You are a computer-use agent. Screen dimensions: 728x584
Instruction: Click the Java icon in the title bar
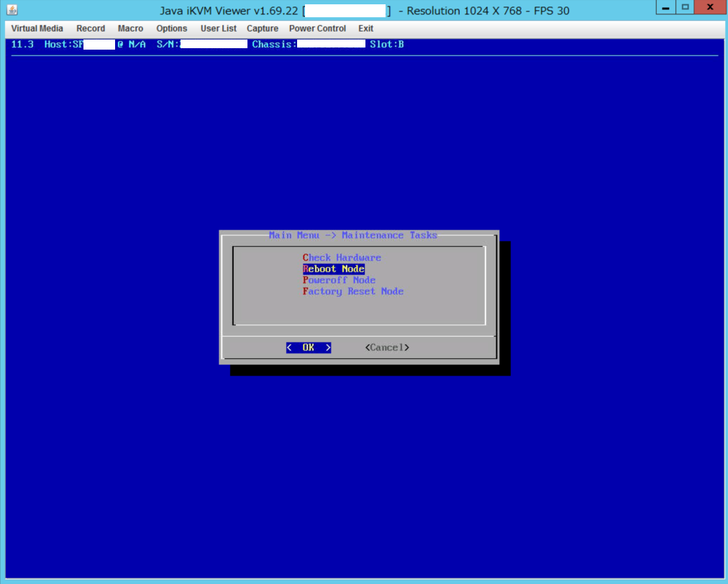[12, 10]
